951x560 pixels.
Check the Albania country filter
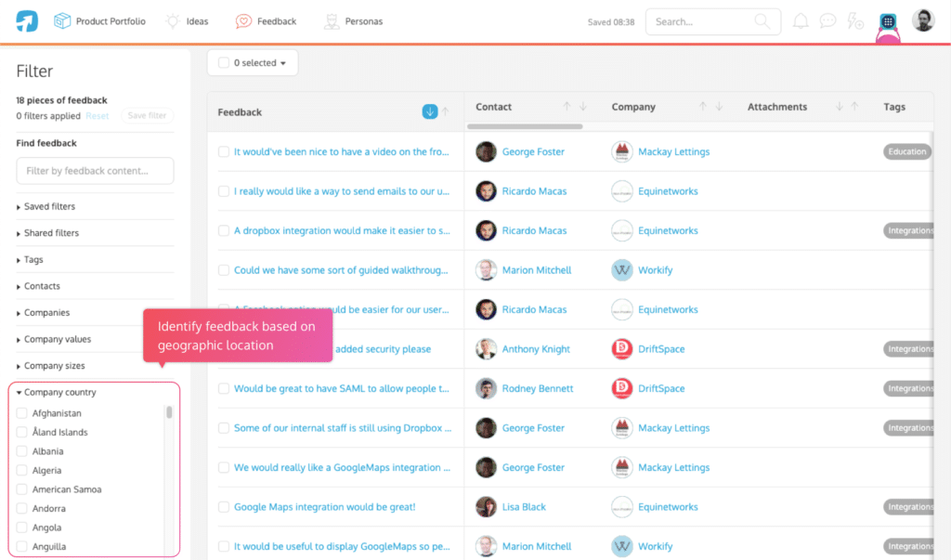tap(22, 451)
